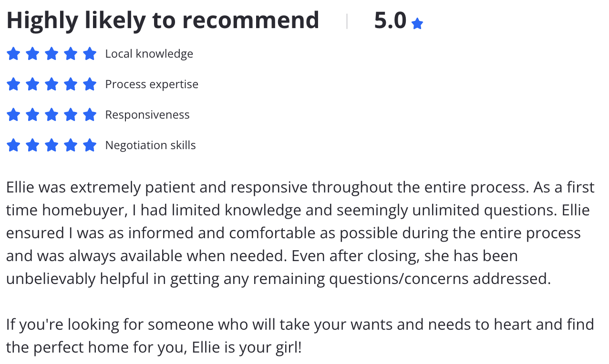Click the review paragraph starting 'Ellie was extremely patient'
The width and height of the screenshot is (609, 364).
pyautogui.click(x=300, y=233)
